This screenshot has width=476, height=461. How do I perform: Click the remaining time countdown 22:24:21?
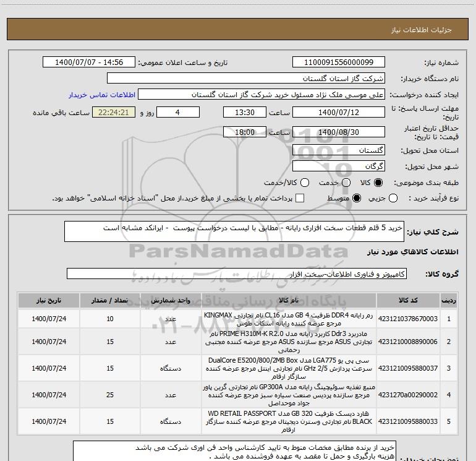(x=114, y=112)
